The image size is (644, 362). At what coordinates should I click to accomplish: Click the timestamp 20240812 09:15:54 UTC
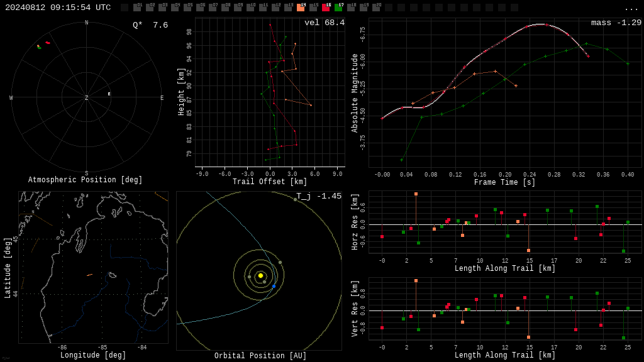point(58,8)
